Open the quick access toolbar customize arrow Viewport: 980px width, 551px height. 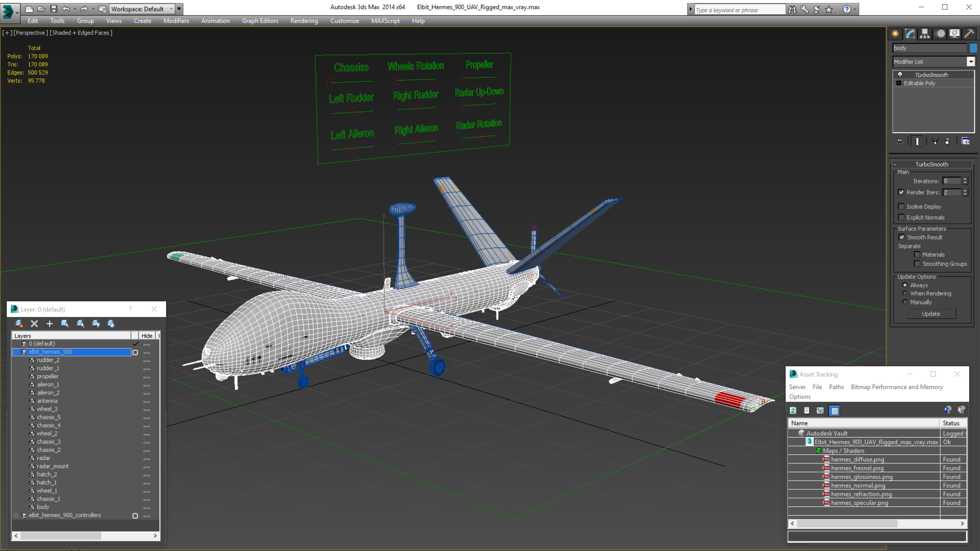pyautogui.click(x=179, y=9)
